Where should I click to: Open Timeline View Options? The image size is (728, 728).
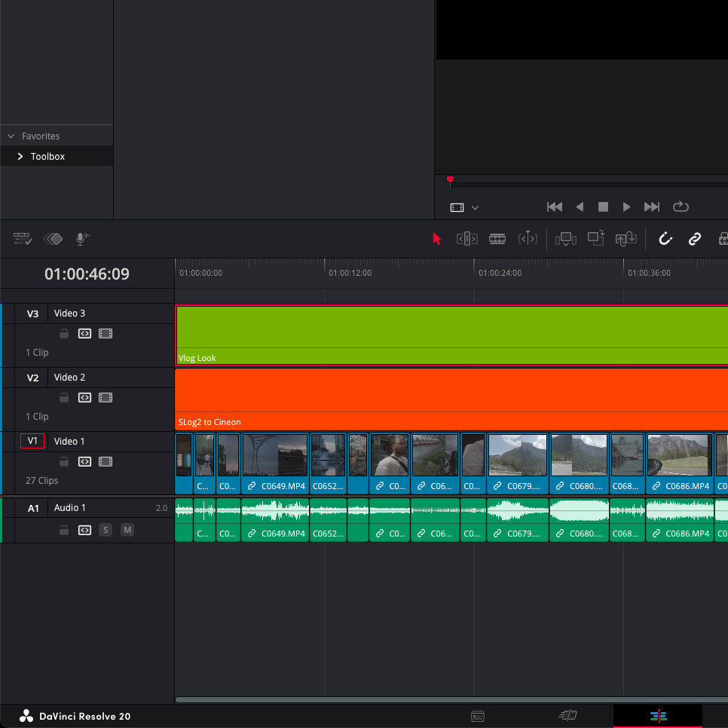pos(22,238)
